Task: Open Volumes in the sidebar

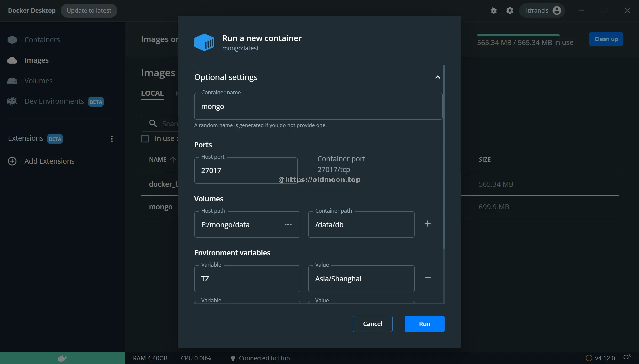Action: 38,81
